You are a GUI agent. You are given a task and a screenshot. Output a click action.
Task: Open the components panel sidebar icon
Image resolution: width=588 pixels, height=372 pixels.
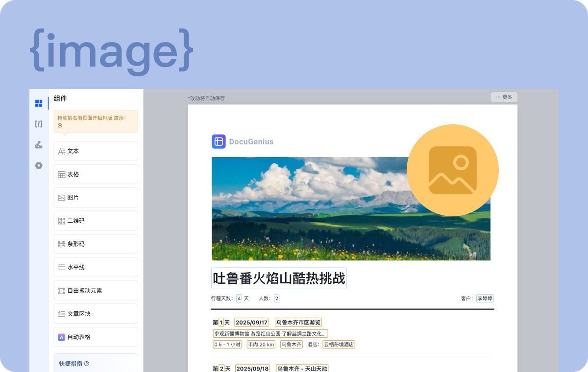tap(39, 103)
